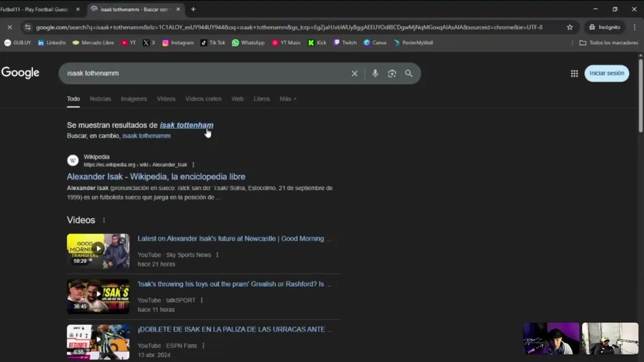The height and width of the screenshot is (362, 644).
Task: View site information icon in address bar
Action: (27, 27)
